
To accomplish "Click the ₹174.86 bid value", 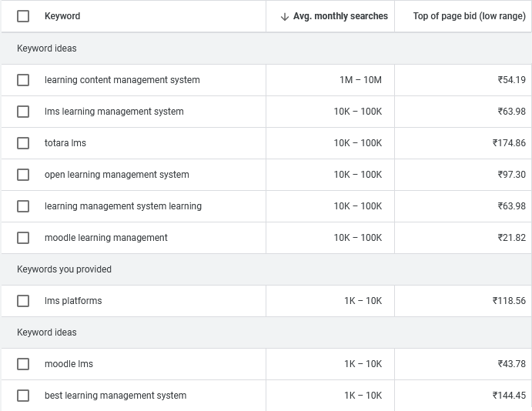I will tap(509, 143).
